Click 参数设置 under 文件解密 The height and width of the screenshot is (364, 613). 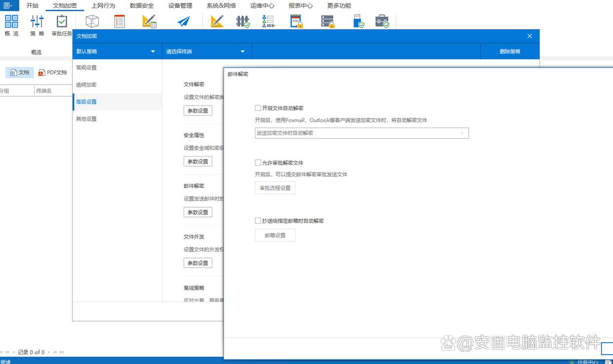coord(198,110)
